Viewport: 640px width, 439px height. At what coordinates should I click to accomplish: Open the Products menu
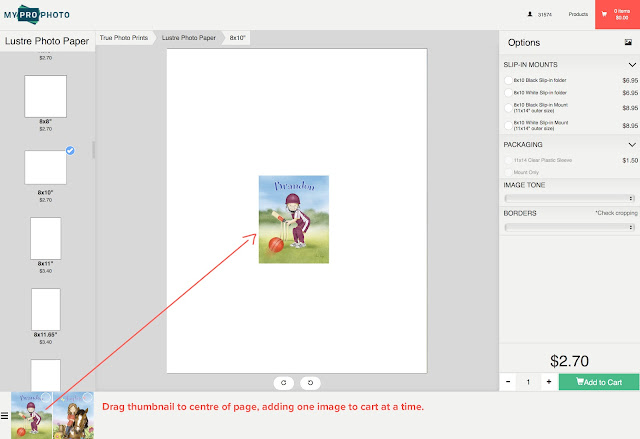578,14
